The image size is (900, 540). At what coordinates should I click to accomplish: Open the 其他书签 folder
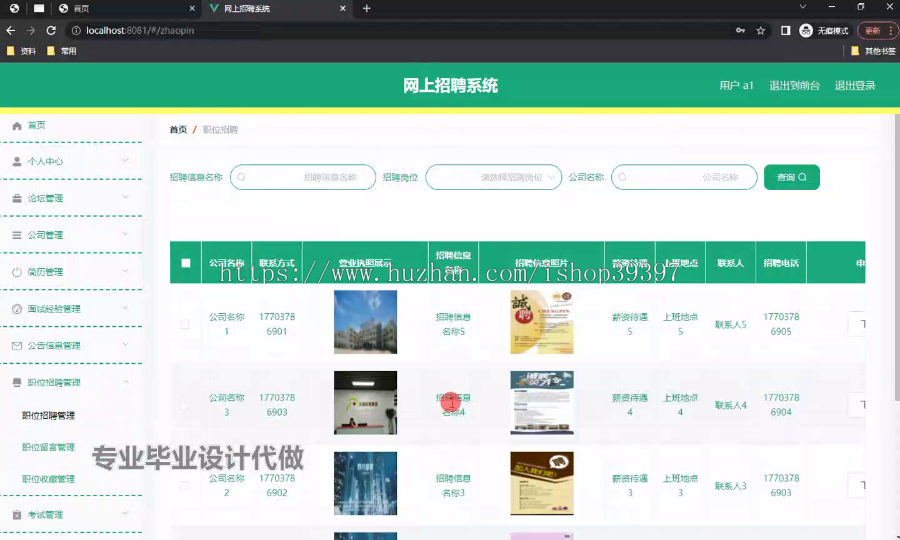tap(874, 51)
